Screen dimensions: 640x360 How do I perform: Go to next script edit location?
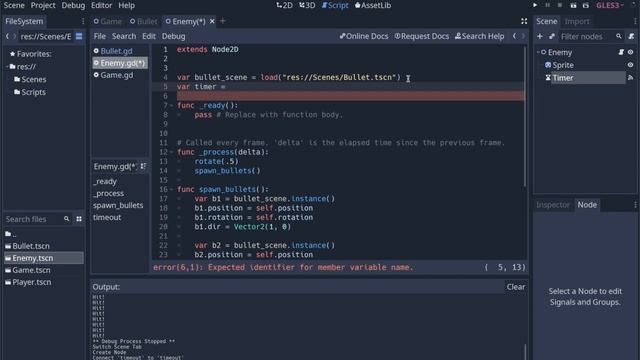[523, 36]
